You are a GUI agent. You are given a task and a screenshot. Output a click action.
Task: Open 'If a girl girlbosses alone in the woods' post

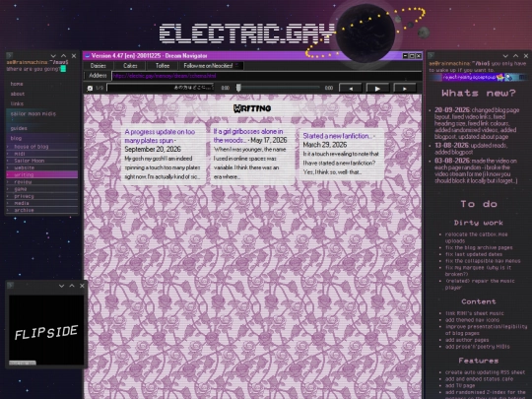click(x=247, y=135)
